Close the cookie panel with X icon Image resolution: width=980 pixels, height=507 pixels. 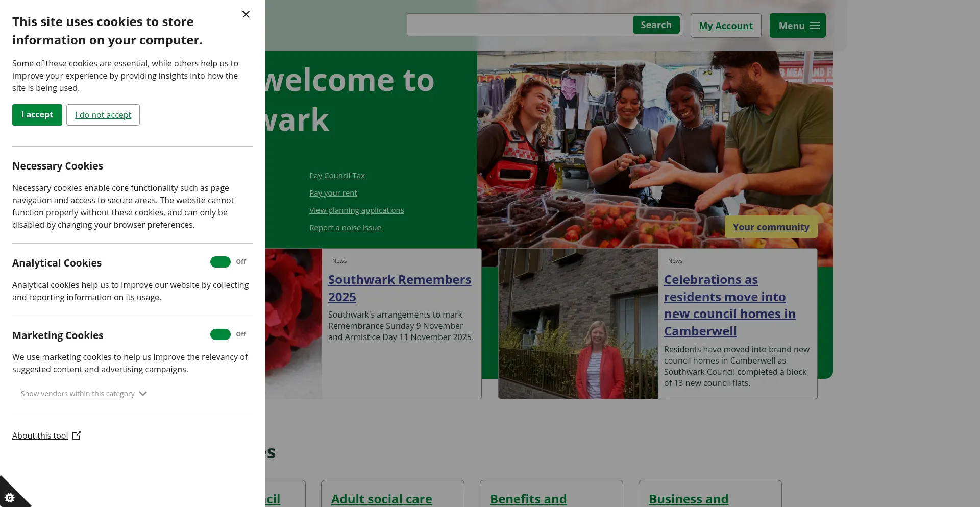tap(246, 14)
